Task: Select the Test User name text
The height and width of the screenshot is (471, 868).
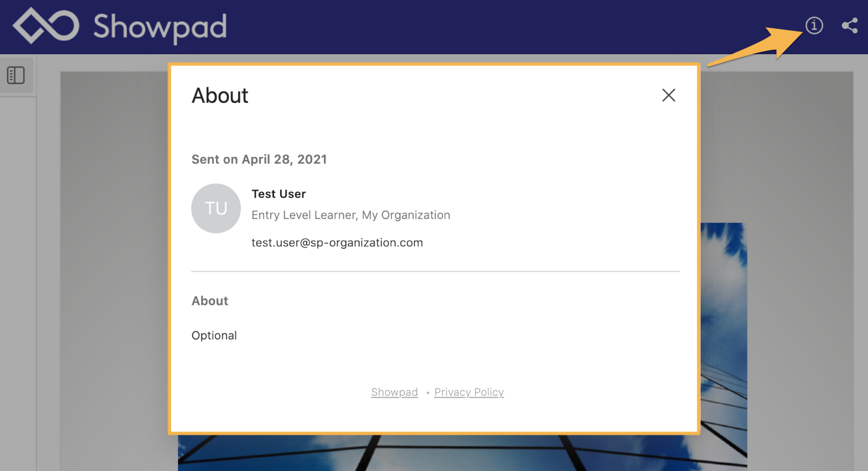Action: (x=278, y=193)
